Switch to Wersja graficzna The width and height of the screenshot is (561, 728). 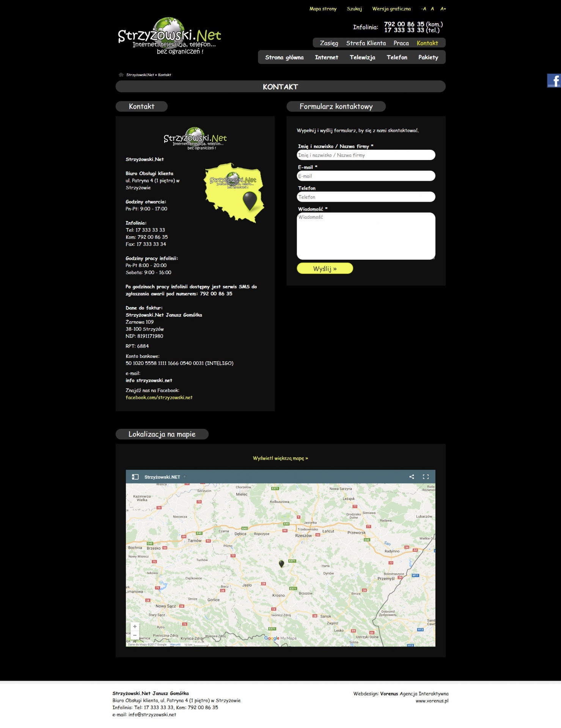[x=391, y=9]
